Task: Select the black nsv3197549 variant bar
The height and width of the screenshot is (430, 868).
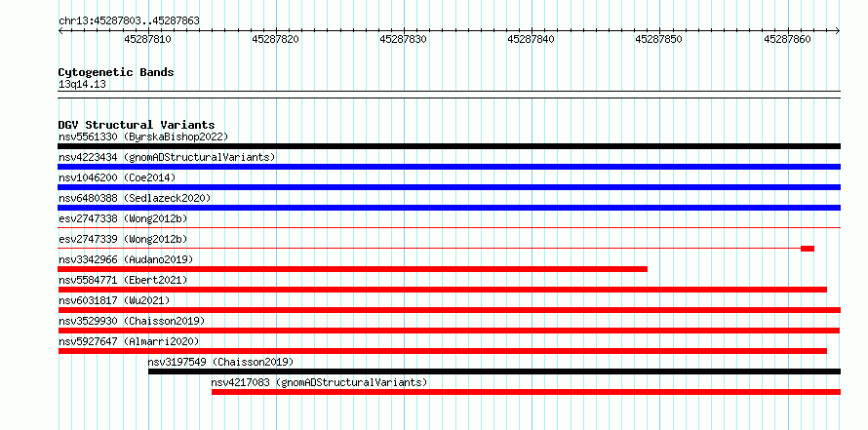Action: (494, 371)
